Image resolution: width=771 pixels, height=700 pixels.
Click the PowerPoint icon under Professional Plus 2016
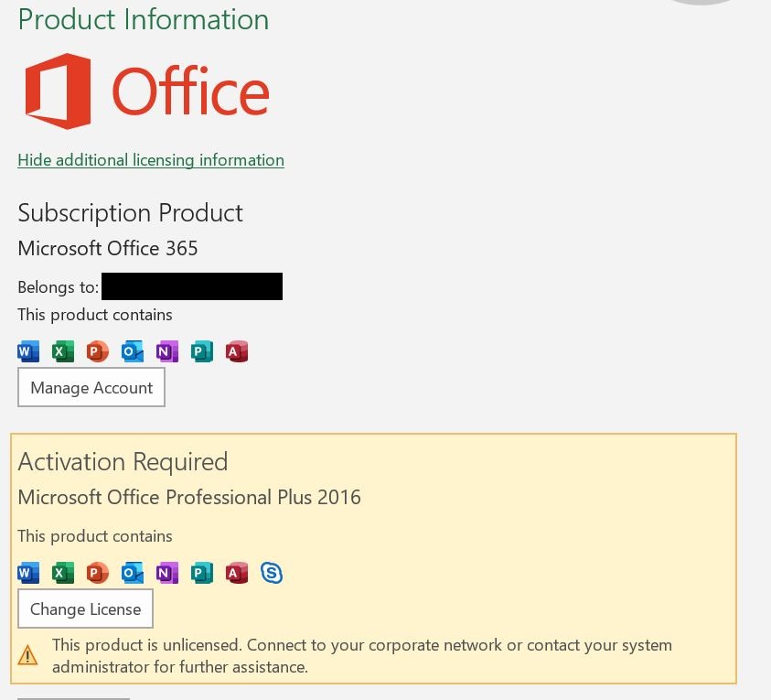coord(97,573)
